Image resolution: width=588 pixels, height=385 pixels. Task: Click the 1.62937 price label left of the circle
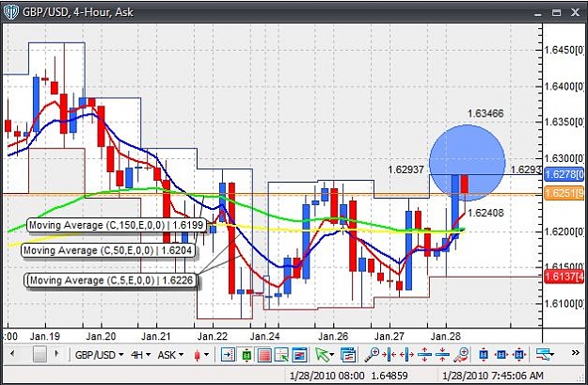405,169
